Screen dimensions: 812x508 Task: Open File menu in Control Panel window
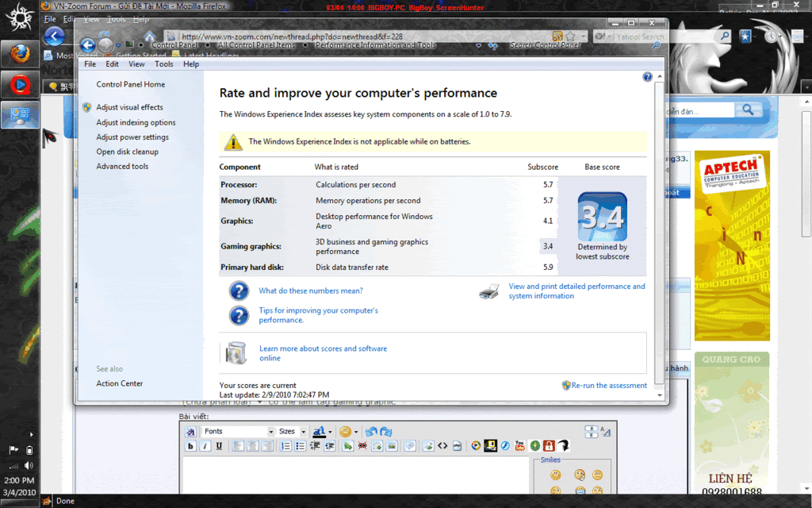point(90,64)
